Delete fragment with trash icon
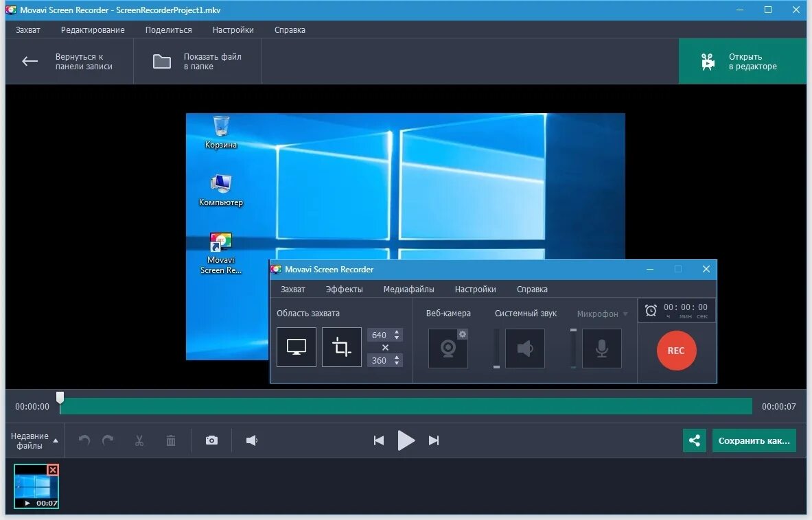812x520 pixels. tap(171, 440)
